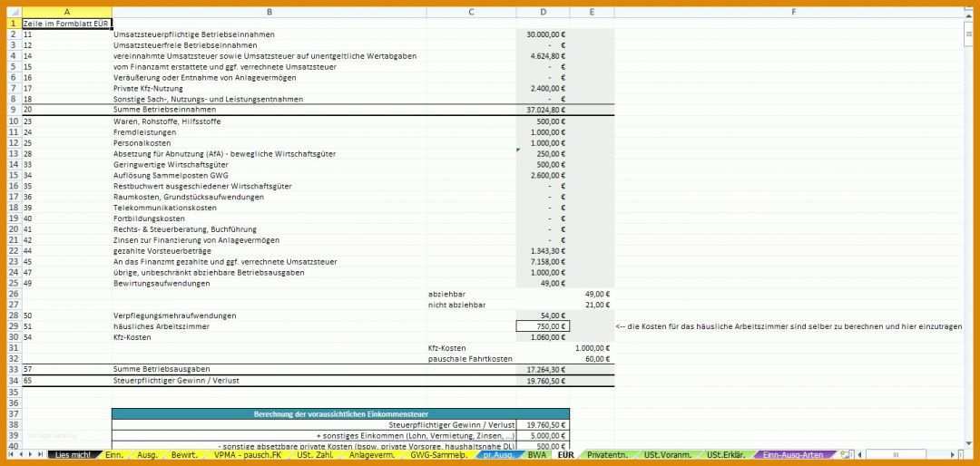The image size is (980, 466).
Task: Select the total '37.024,80 €'
Action: (544, 110)
